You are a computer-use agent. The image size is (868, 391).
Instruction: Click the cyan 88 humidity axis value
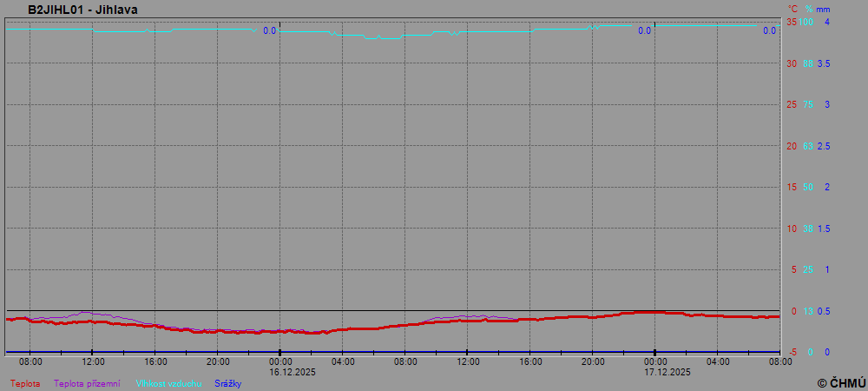click(x=808, y=63)
